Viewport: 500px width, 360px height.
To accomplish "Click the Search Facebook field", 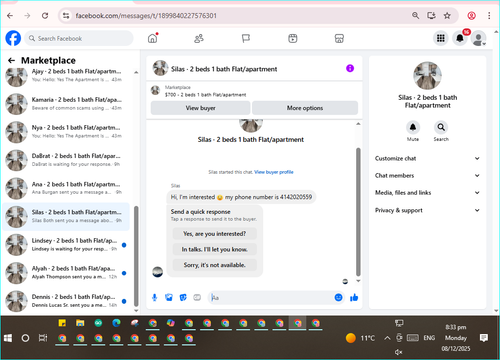I will point(79,38).
